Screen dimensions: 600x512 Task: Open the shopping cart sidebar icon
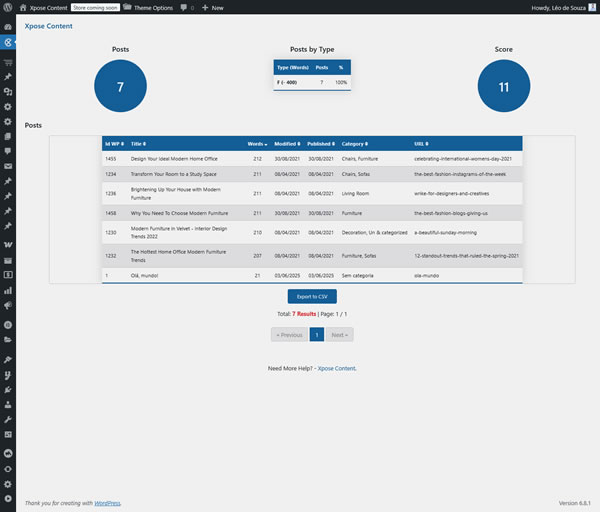tap(8, 62)
